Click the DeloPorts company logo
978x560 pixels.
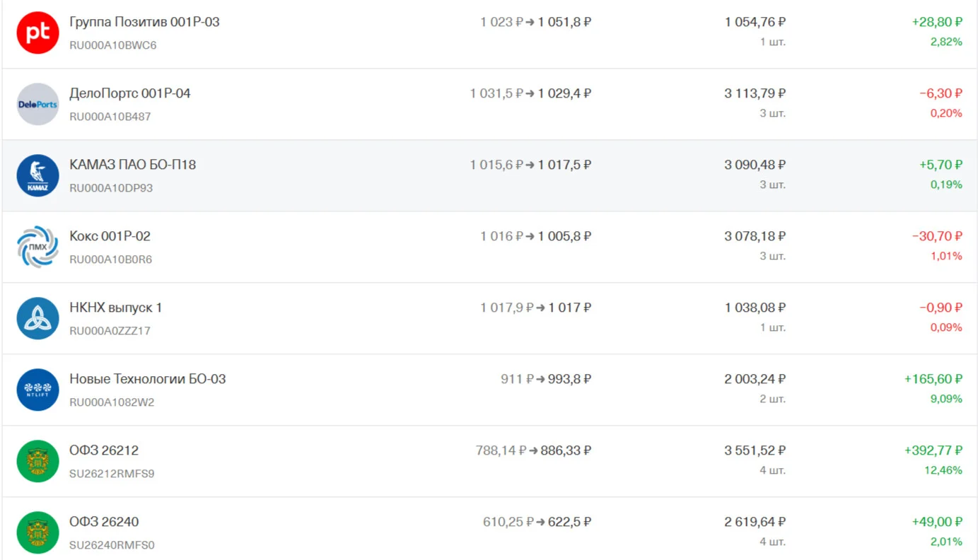tap(37, 104)
